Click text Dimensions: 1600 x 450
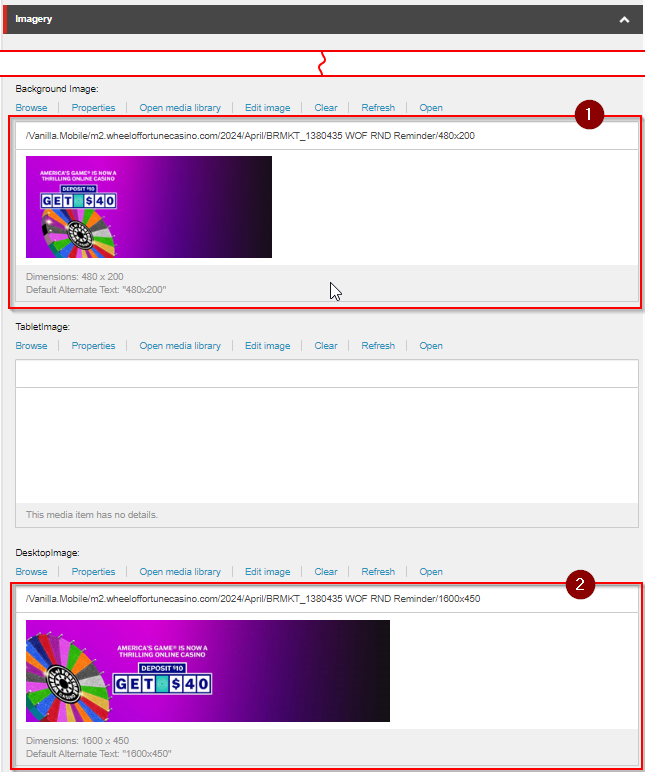Screen dimensions: 645x772 (77, 740)
